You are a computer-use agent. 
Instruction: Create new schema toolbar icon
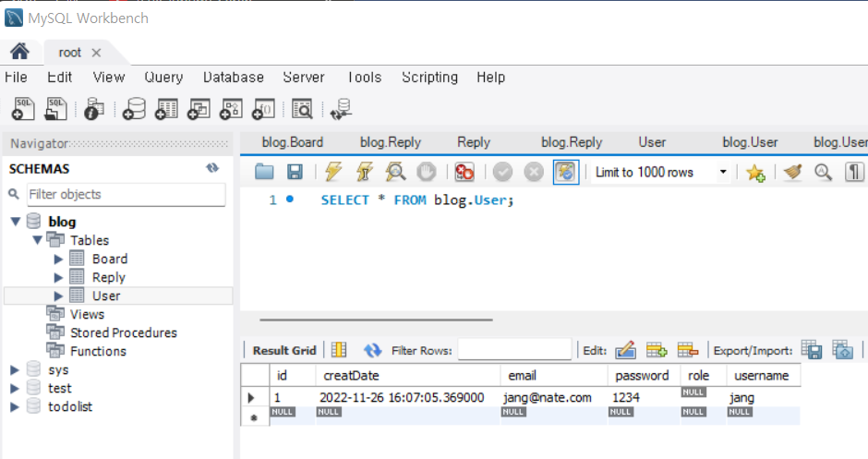pyautogui.click(x=134, y=109)
